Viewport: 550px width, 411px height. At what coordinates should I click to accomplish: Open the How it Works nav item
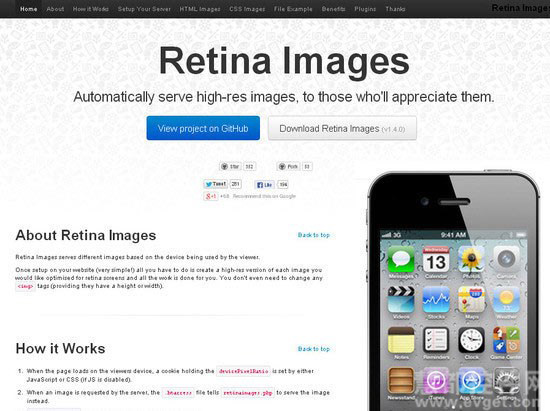(91, 9)
